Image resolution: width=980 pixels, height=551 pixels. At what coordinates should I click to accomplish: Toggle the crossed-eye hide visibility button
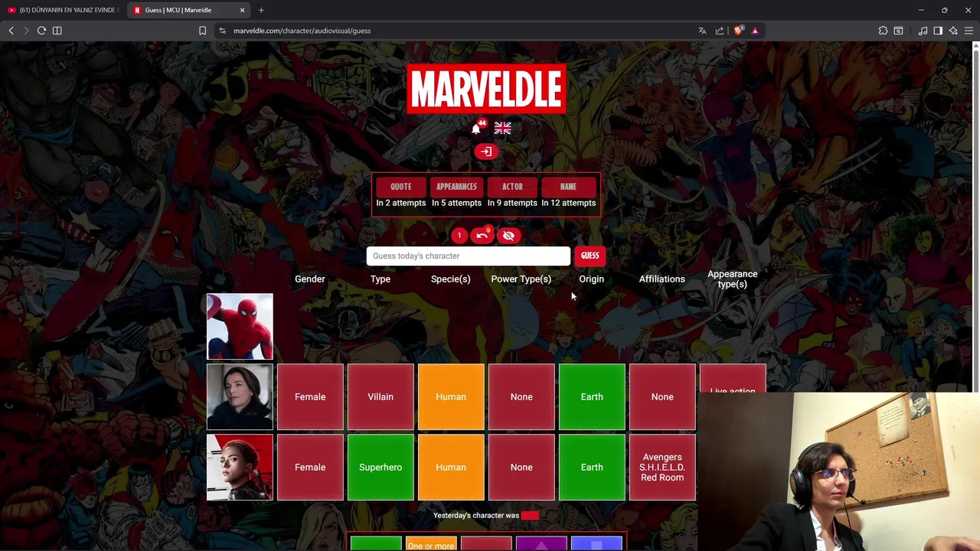pyautogui.click(x=508, y=236)
